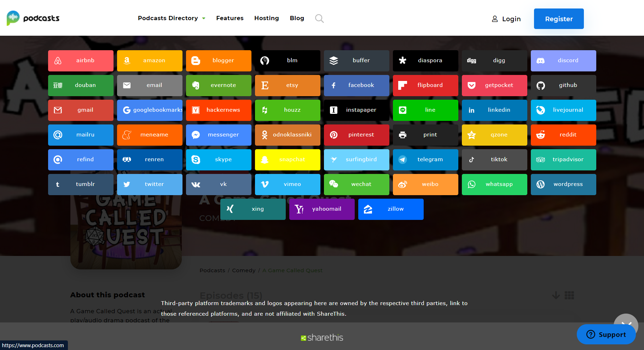Click the Flipboard logo icon
The height and width of the screenshot is (350, 644).
tap(403, 86)
